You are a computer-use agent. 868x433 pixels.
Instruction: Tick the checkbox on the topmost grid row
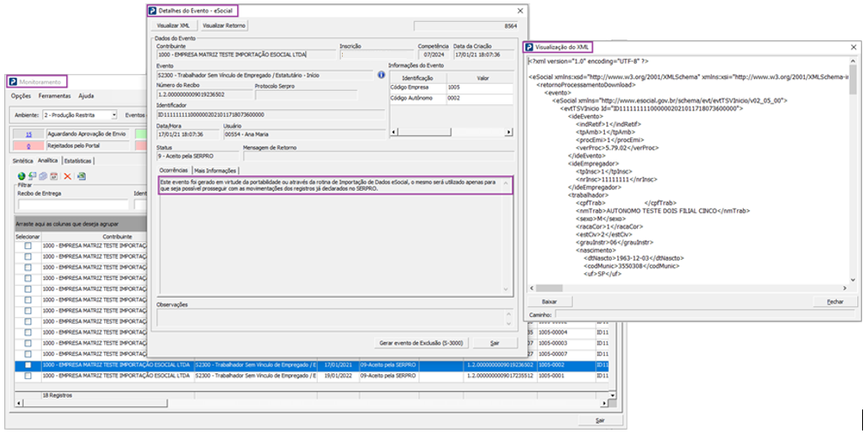click(28, 246)
